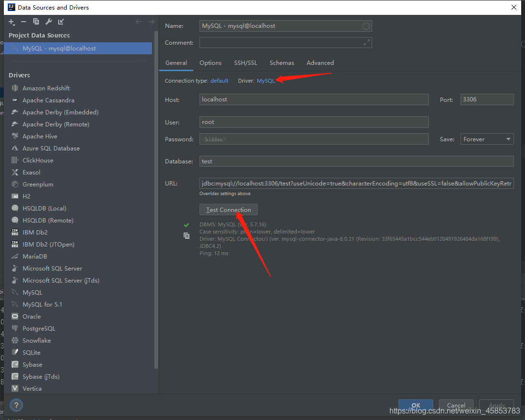Screen dimensions: 525x420
Task: Select the MariaDB driver icon
Action: [15, 256]
